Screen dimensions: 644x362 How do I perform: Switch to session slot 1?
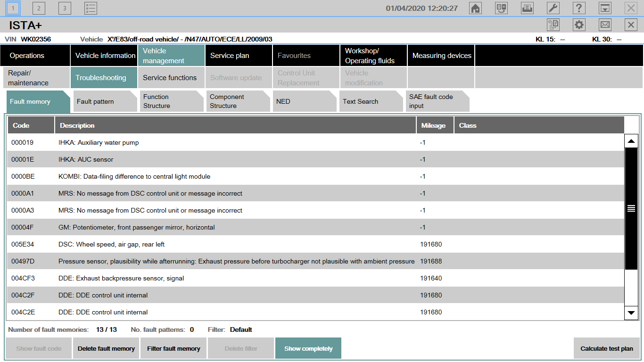coord(13,8)
